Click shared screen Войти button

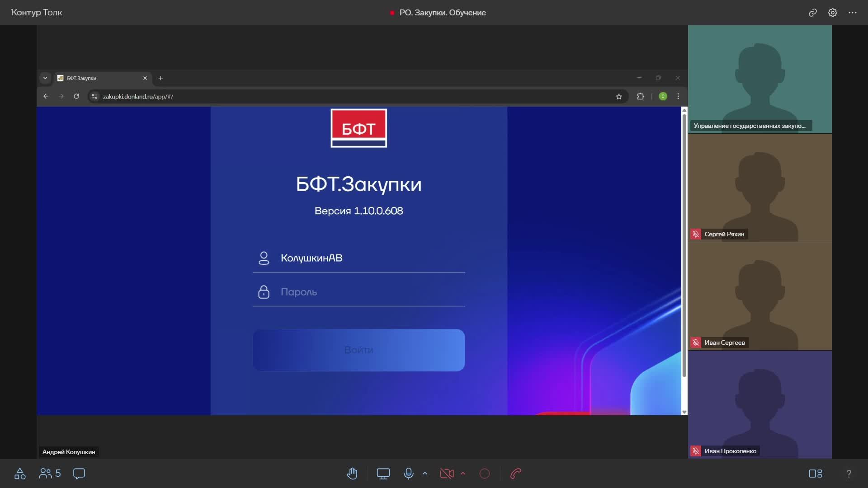pos(359,350)
